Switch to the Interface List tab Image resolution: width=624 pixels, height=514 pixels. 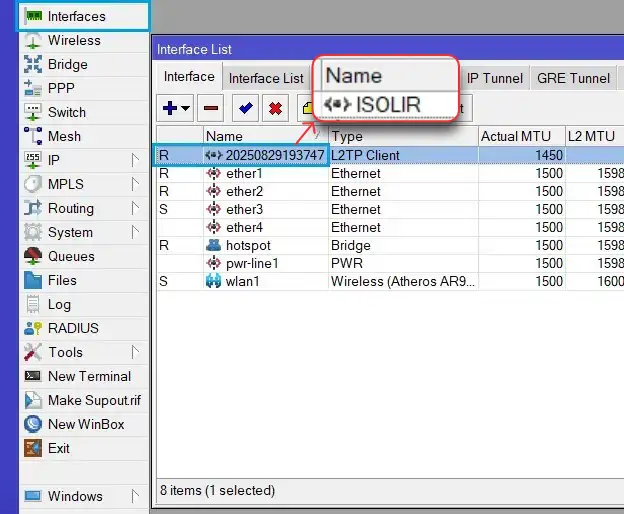266,78
